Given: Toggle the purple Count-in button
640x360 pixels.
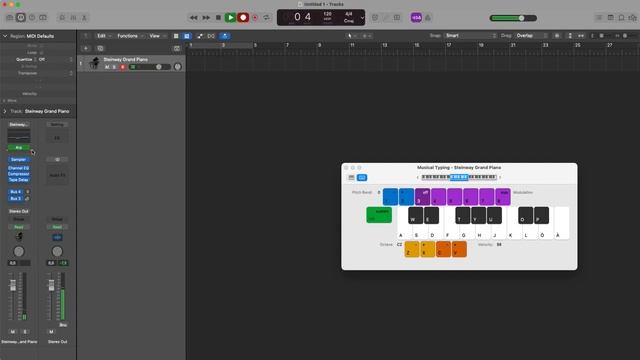Looking at the screenshot, I should (x=416, y=18).
